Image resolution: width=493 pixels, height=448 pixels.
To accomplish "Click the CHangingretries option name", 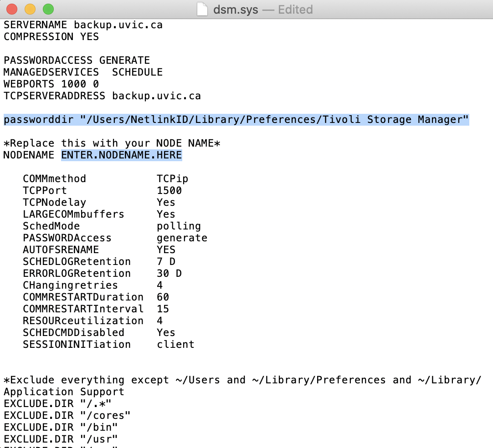I will click(70, 285).
